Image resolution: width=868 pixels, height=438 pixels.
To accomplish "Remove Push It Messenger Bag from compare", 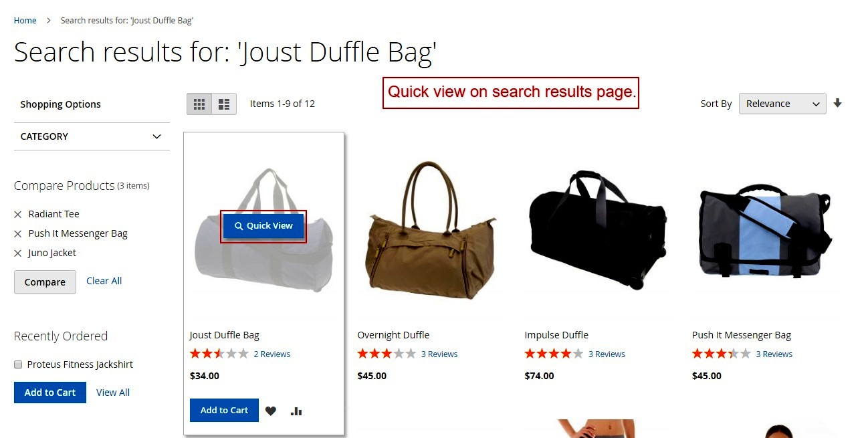I will coord(18,234).
